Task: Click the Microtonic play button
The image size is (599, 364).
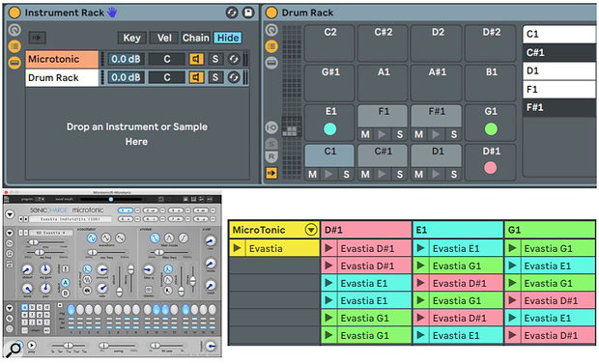Action: [x=32, y=345]
